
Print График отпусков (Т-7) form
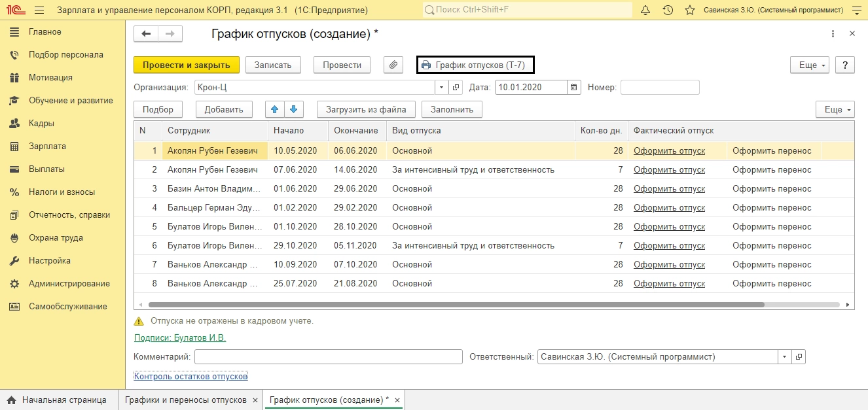click(475, 65)
